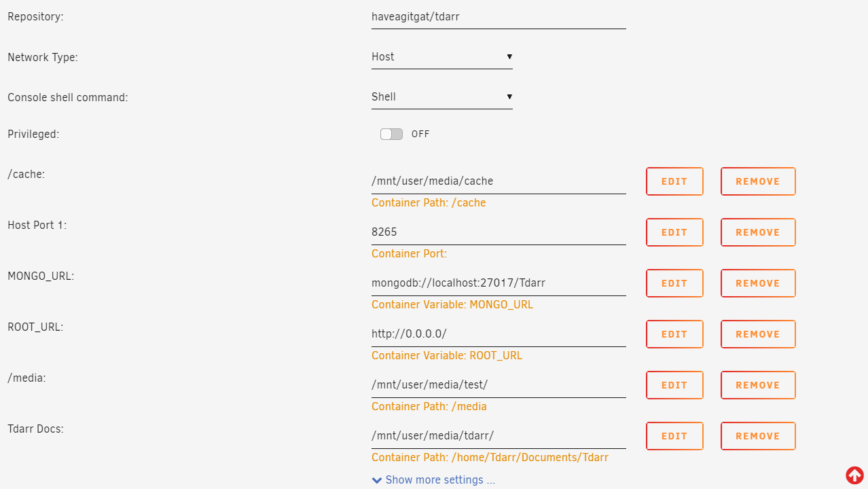Click the MONGO_URL value field

click(498, 283)
